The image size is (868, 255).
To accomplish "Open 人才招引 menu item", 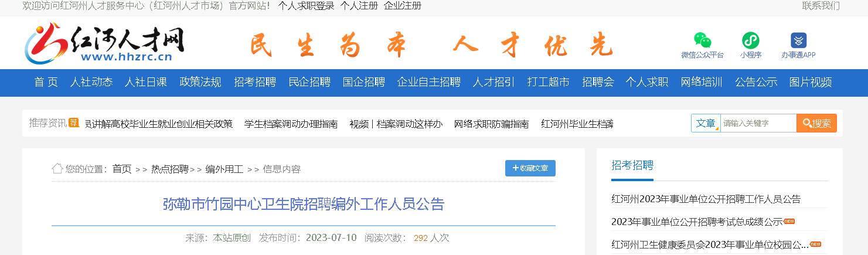I will [494, 82].
